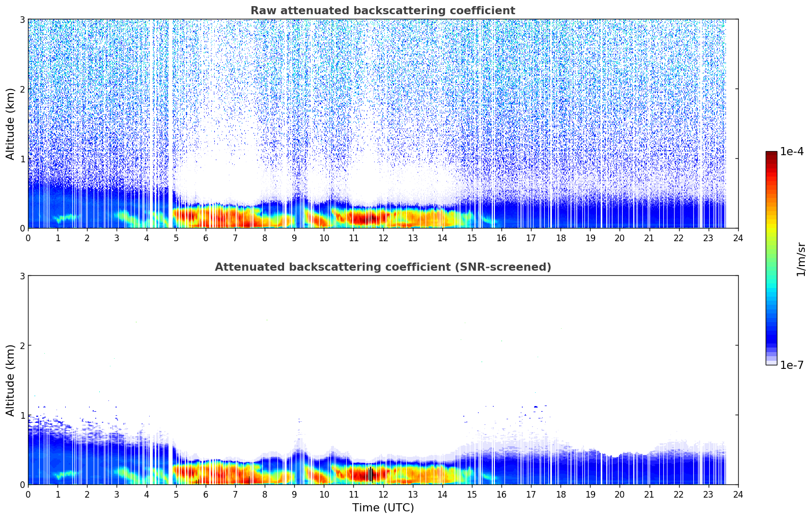
Task: Click the '6' hour tick under the top plot
Action: tap(206, 238)
